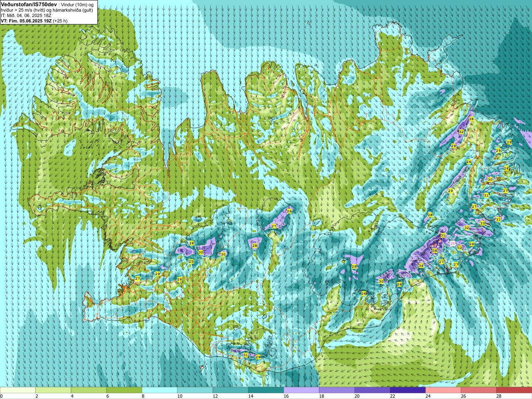Click the legend scale tick labeled 0
532x399 pixels.
(x=1, y=396)
